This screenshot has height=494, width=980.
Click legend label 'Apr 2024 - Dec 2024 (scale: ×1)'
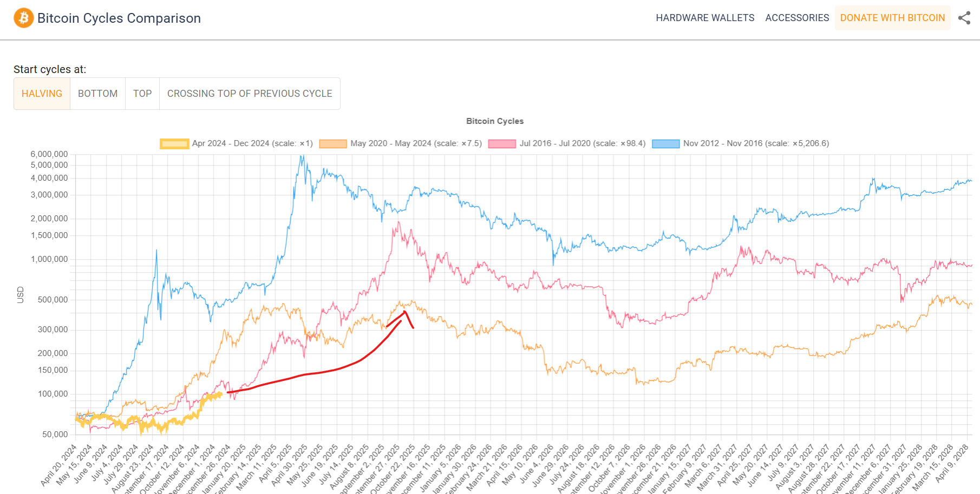252,143
